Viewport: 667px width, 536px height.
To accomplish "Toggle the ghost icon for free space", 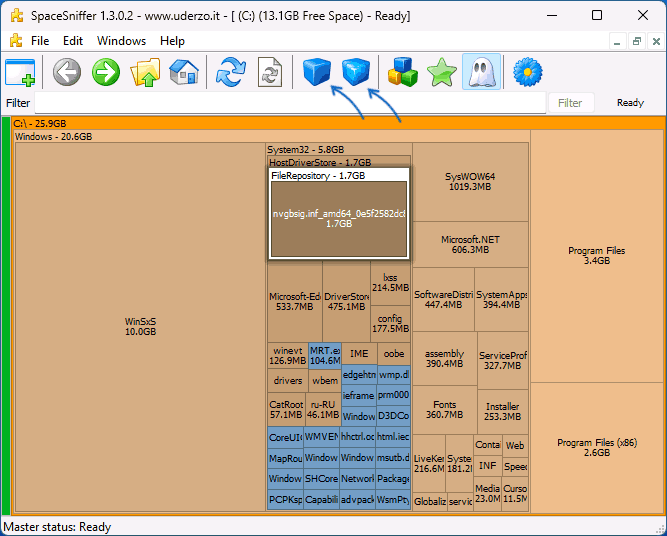I will [x=480, y=72].
